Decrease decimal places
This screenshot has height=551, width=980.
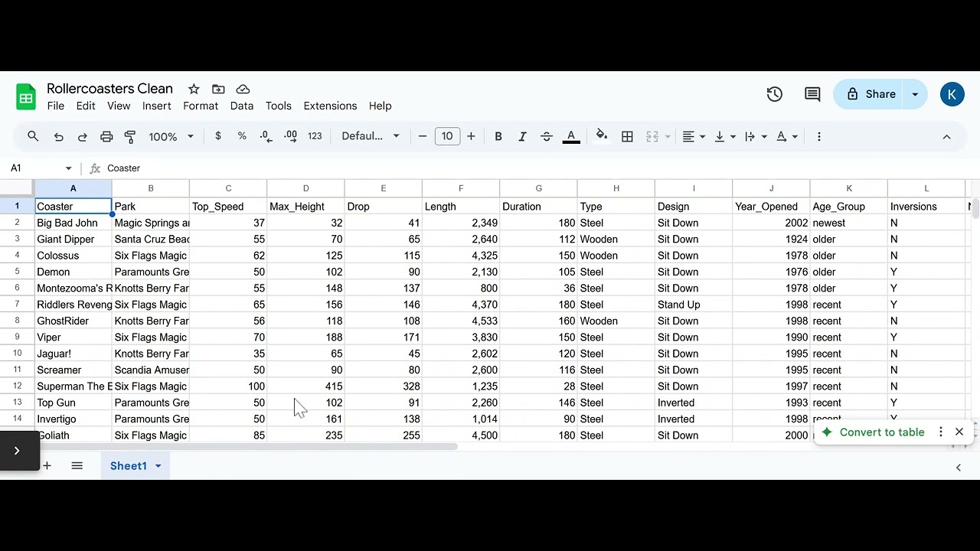point(266,136)
